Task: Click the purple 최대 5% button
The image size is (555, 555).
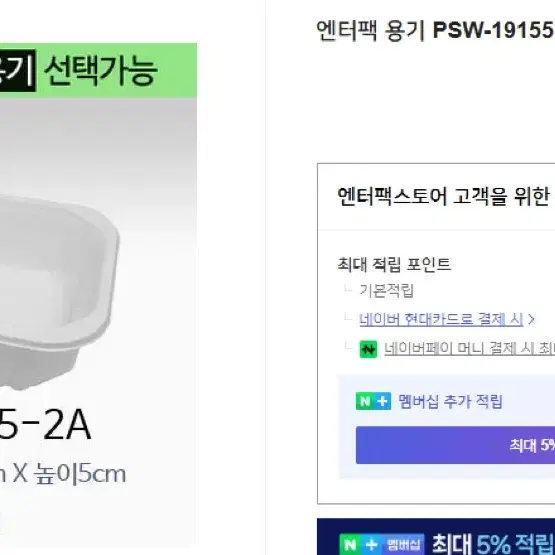Action: 455,445
